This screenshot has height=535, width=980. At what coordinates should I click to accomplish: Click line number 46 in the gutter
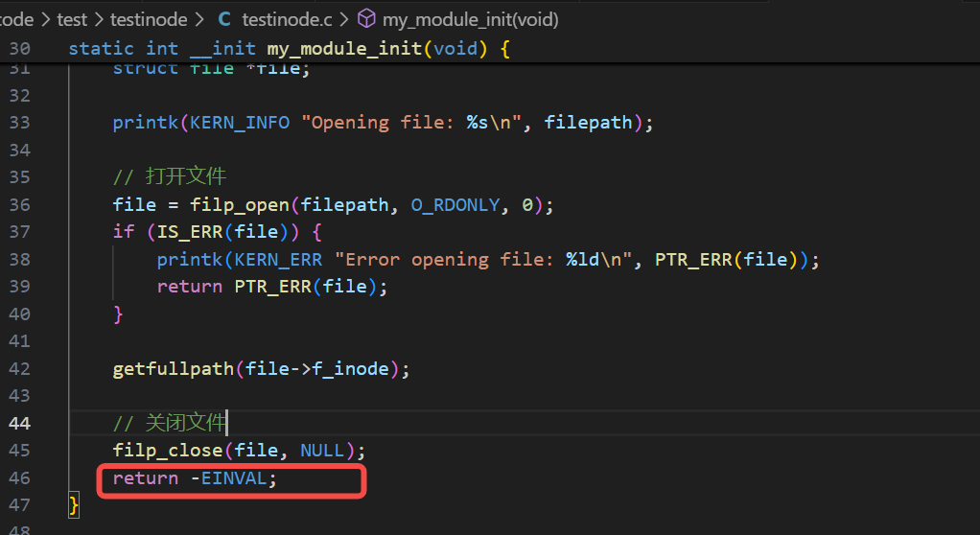tap(19, 478)
